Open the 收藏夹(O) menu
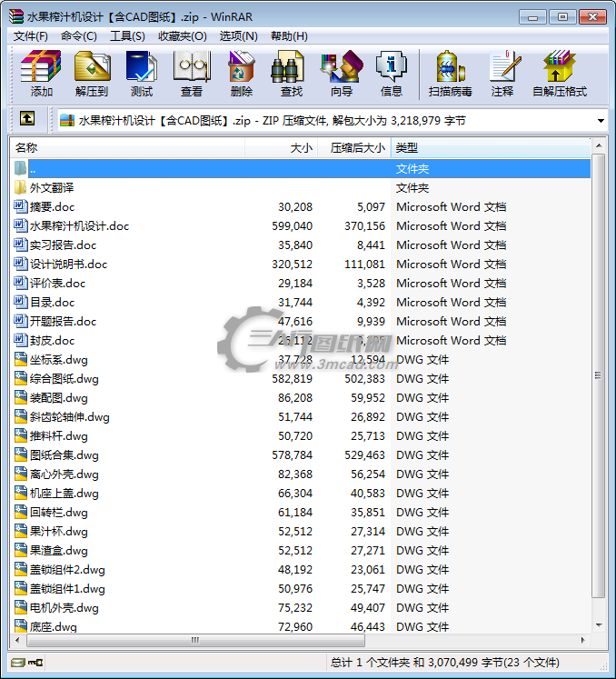Viewport: 616px width, 679px height. [183, 36]
